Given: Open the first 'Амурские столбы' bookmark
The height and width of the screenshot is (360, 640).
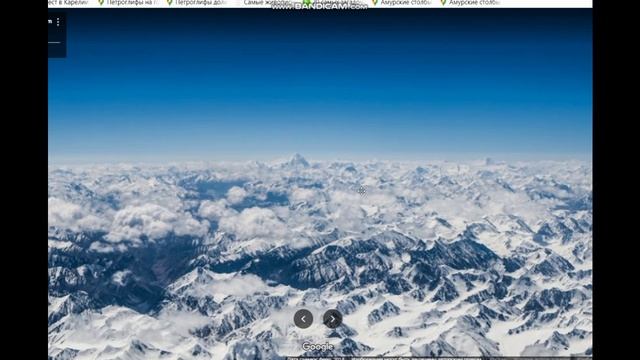Looking at the screenshot, I should [401, 3].
